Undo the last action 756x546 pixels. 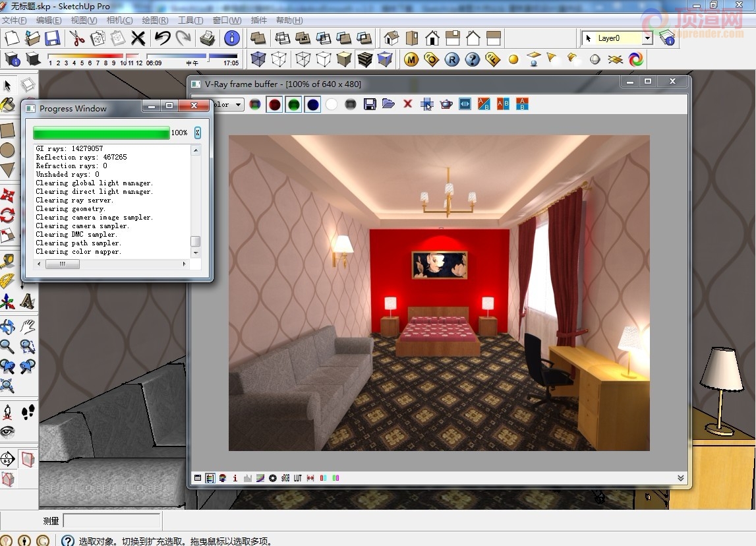coord(163,38)
